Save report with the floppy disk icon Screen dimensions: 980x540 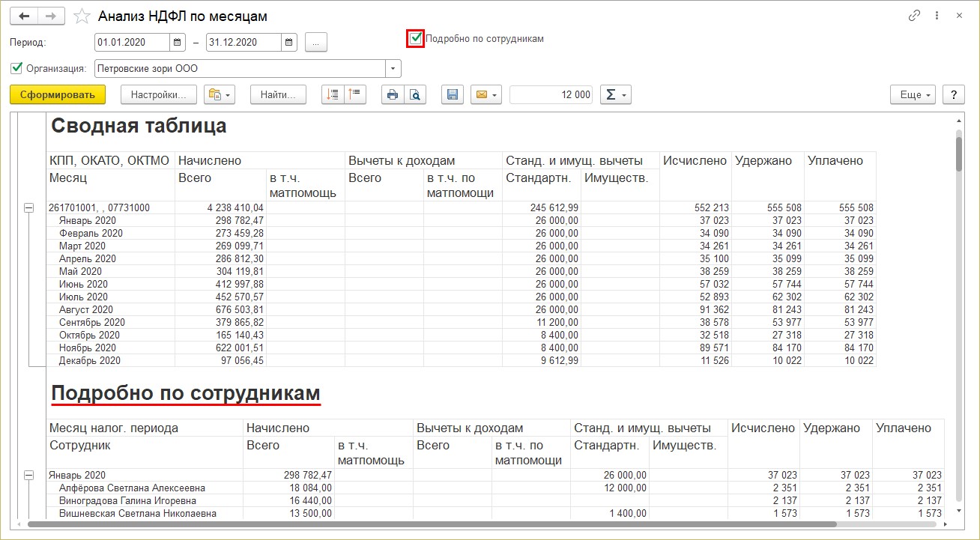(x=452, y=94)
